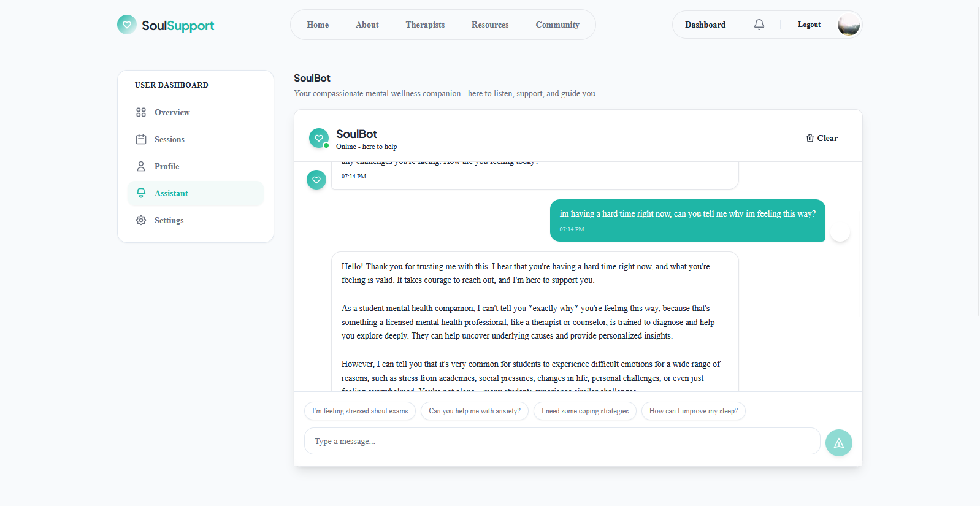Screen dimensions: 980x506
Task: Focus the "Type a message..." field
Action: 562,441
